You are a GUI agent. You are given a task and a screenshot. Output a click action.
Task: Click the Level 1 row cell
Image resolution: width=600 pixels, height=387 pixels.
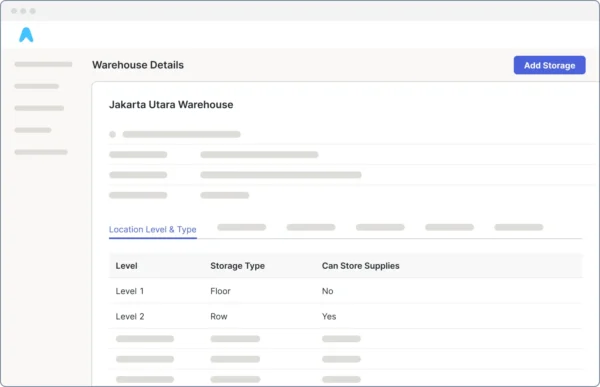click(130, 291)
